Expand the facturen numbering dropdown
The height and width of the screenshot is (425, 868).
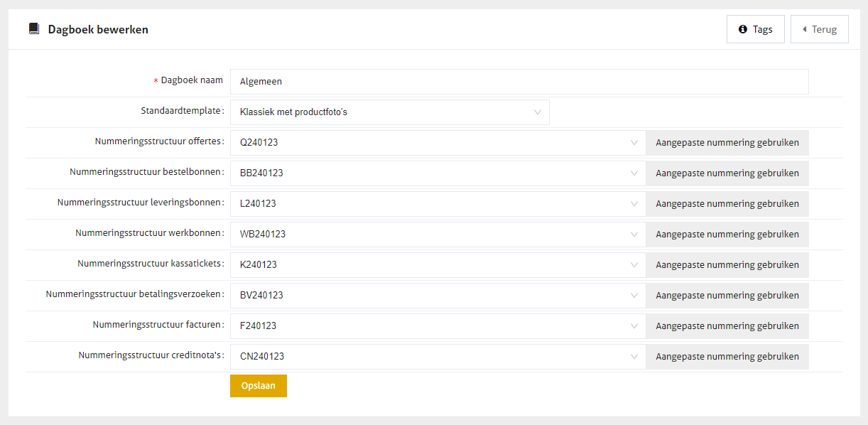click(x=438, y=326)
